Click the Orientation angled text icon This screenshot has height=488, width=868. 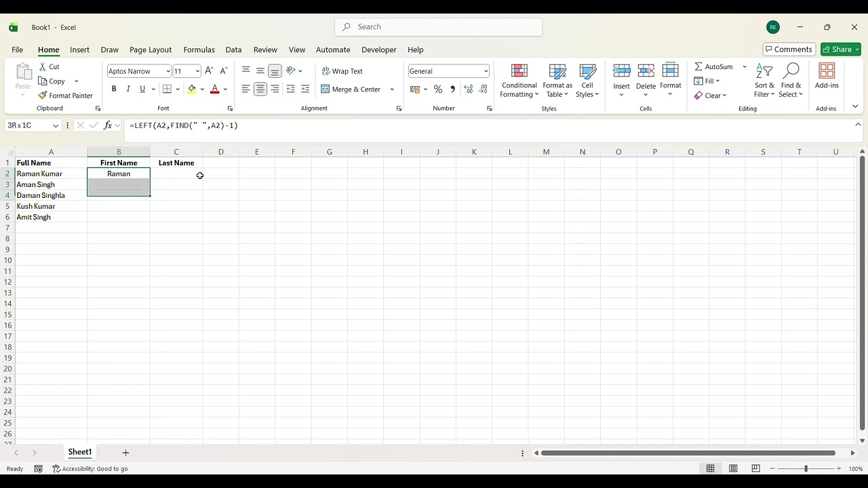[x=291, y=70]
